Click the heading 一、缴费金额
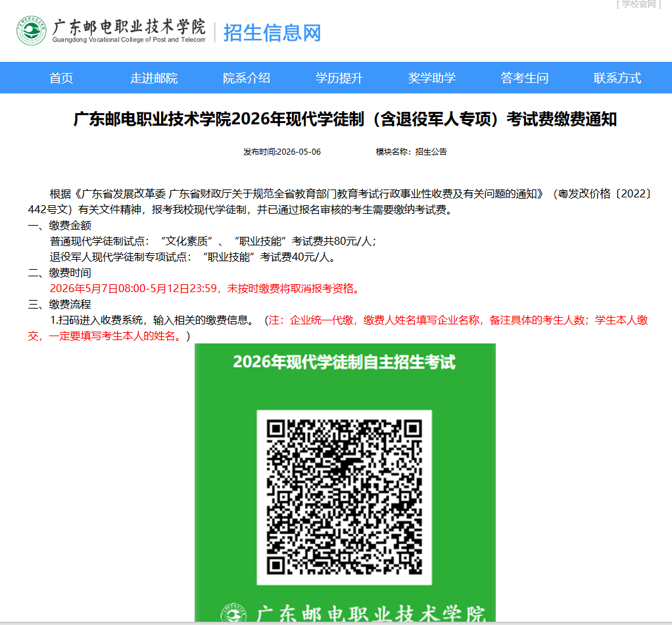This screenshot has width=672, height=625. pyautogui.click(x=60, y=226)
